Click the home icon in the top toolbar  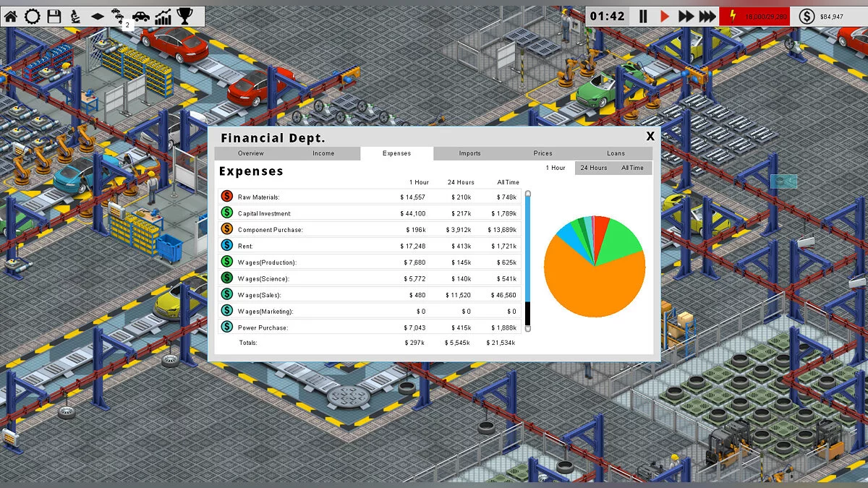point(11,16)
